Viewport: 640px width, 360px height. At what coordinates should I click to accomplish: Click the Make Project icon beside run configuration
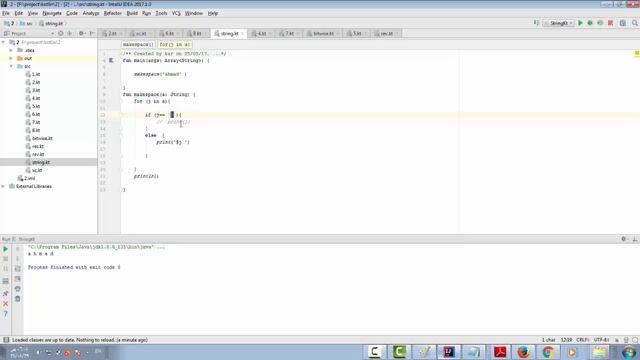[536, 23]
